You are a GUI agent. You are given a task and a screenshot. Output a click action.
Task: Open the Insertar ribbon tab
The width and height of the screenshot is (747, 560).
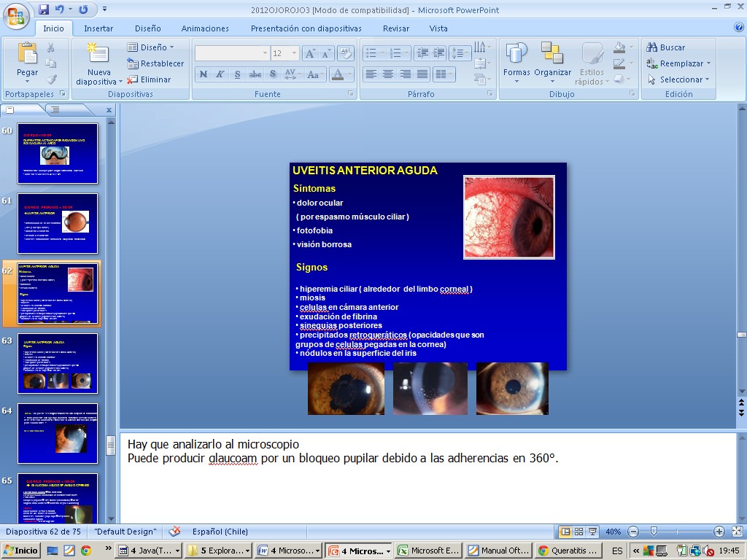(98, 28)
